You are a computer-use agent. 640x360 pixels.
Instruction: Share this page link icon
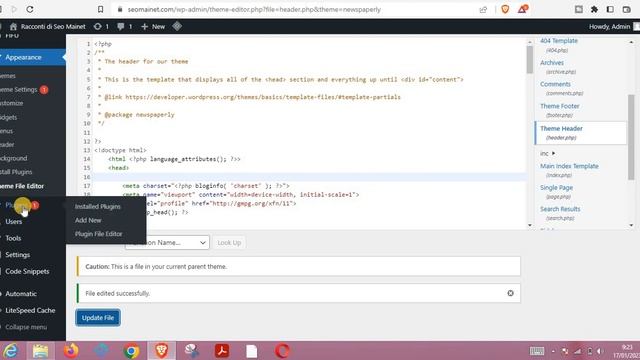pos(483,9)
